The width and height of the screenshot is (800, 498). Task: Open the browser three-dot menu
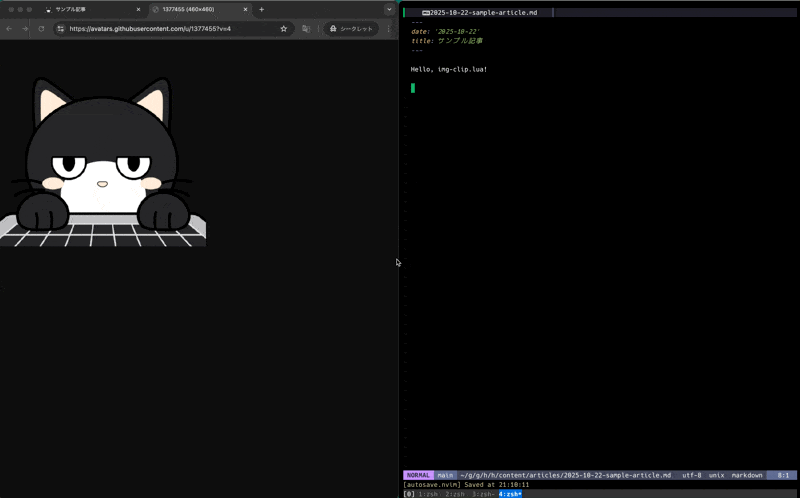point(389,29)
